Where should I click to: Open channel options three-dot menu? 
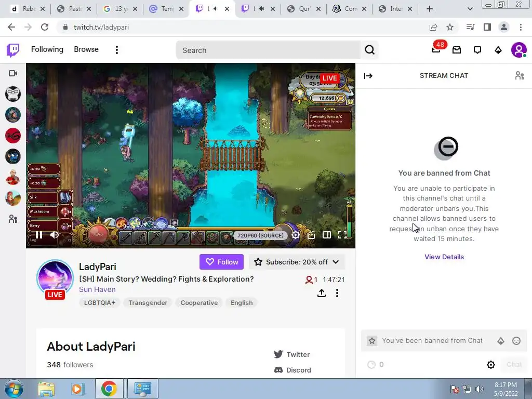[337, 293]
